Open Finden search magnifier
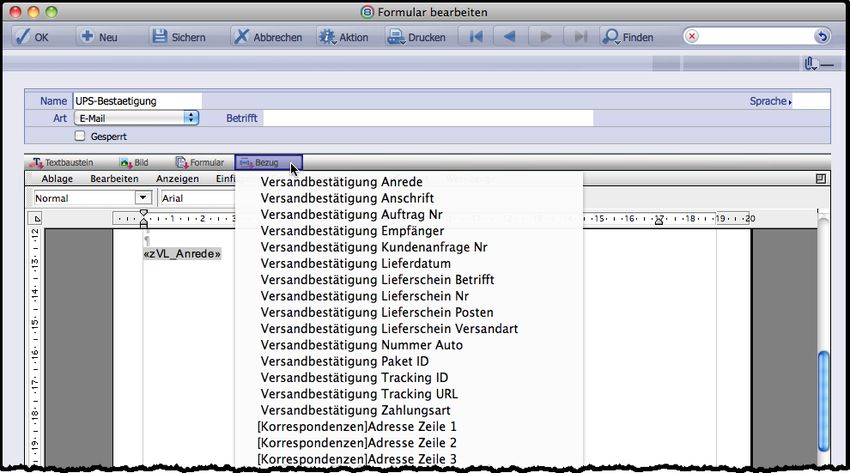The image size is (850, 473). pos(627,37)
